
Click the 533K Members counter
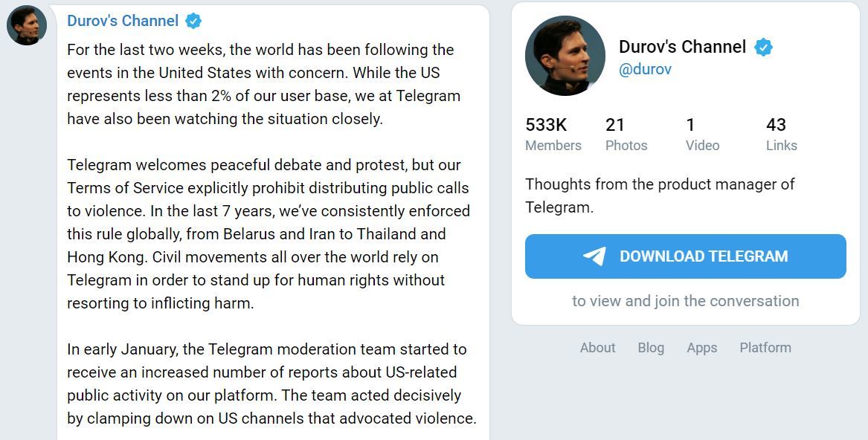552,134
